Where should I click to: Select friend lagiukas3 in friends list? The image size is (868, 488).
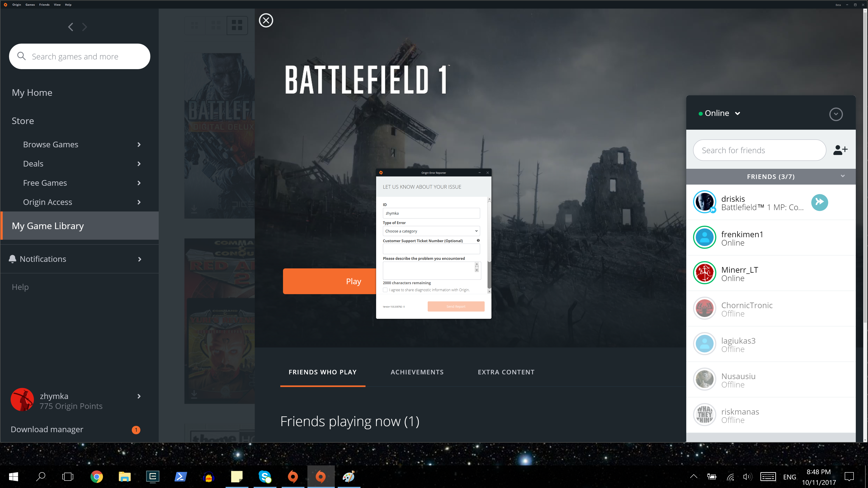pos(771,344)
